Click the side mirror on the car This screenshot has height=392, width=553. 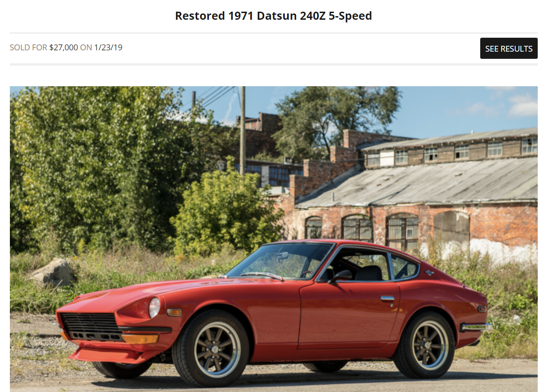[x=341, y=276]
